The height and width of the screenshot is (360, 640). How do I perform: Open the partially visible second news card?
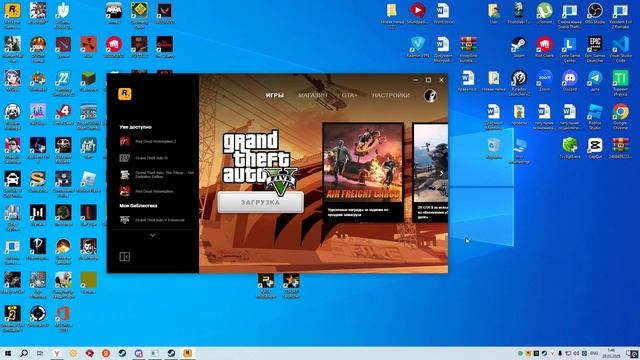(x=430, y=172)
